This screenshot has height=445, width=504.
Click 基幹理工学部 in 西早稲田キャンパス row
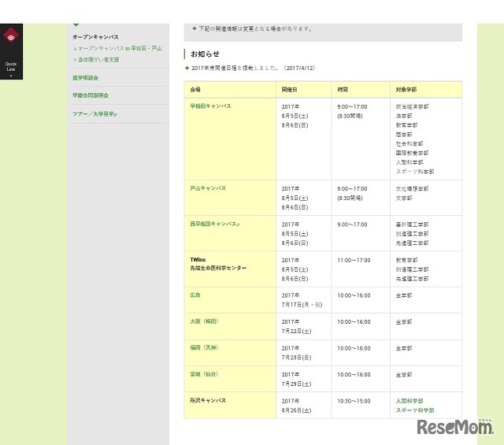(x=412, y=224)
